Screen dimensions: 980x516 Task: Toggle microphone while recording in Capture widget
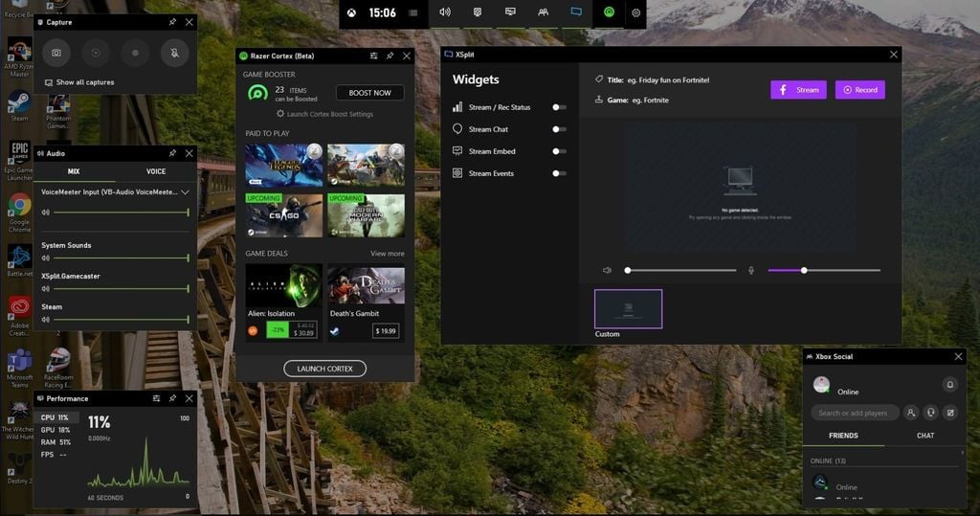174,54
